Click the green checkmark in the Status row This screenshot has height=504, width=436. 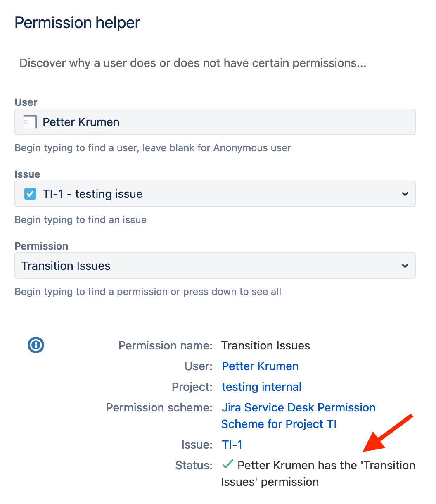pos(227,464)
